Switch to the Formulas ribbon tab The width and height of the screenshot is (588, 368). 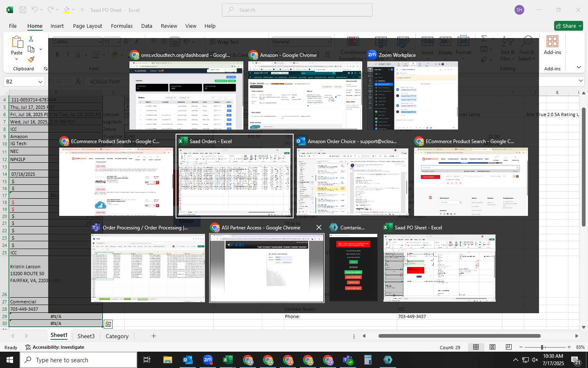[122, 26]
